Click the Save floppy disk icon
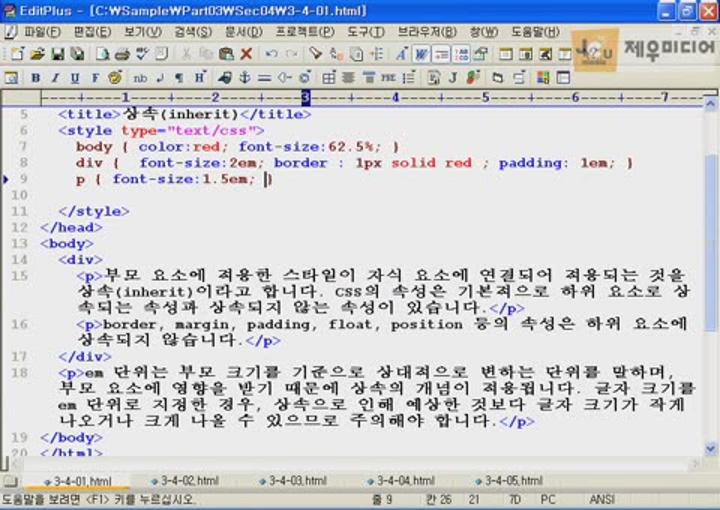 tap(57, 54)
